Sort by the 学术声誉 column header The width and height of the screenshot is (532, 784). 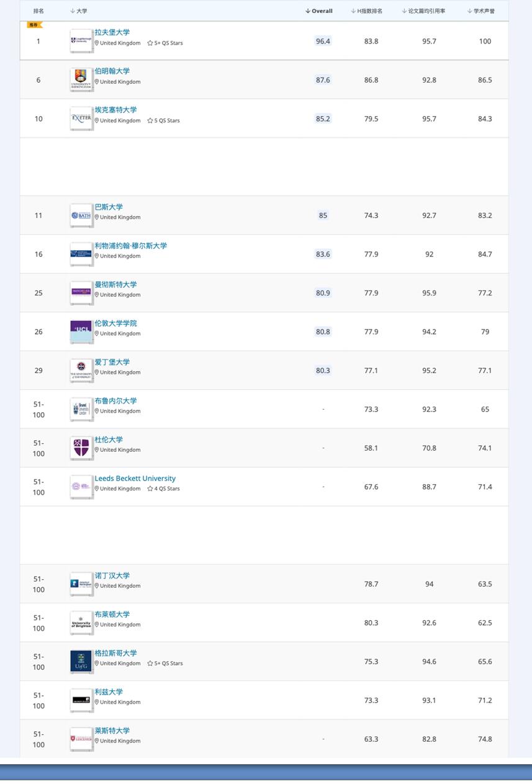[x=481, y=11]
